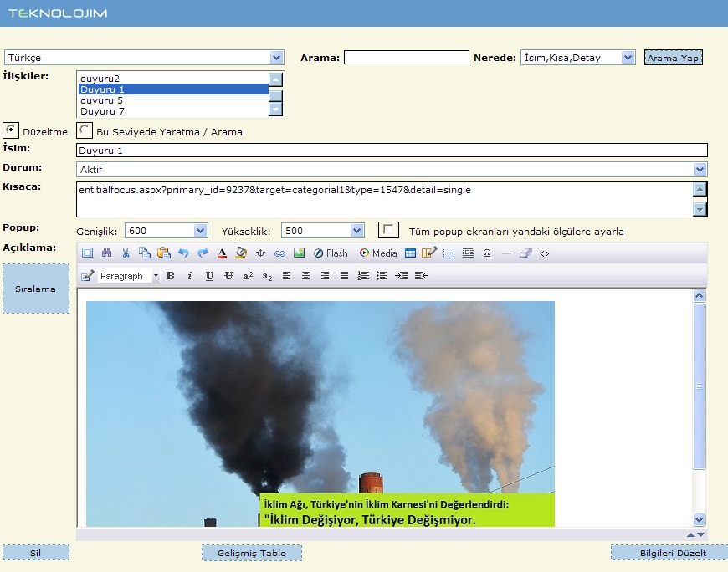Choose text color swatch
This screenshot has width=728, height=572.
222,253
